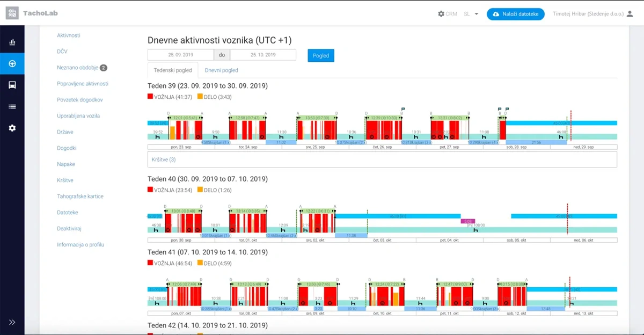Switch to the Dnevni pogled tab
This screenshot has height=335, width=644.
point(221,70)
